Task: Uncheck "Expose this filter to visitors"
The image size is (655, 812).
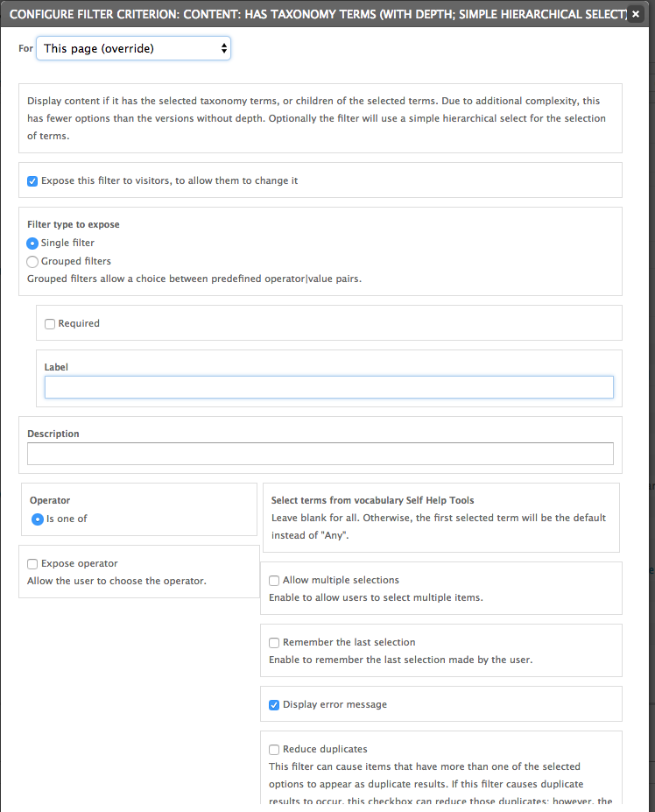Action: (32, 180)
